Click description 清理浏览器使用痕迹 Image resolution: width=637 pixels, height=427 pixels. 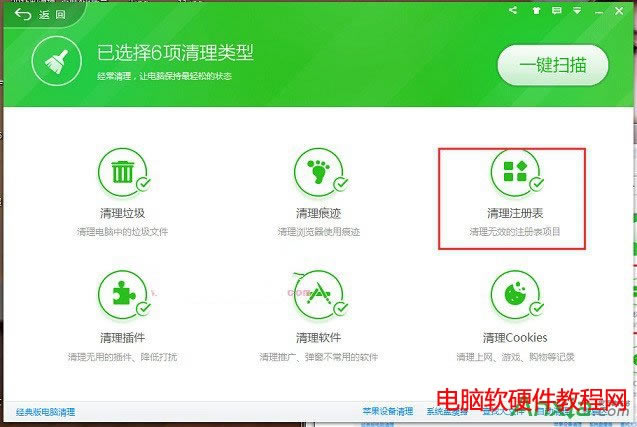point(318,232)
